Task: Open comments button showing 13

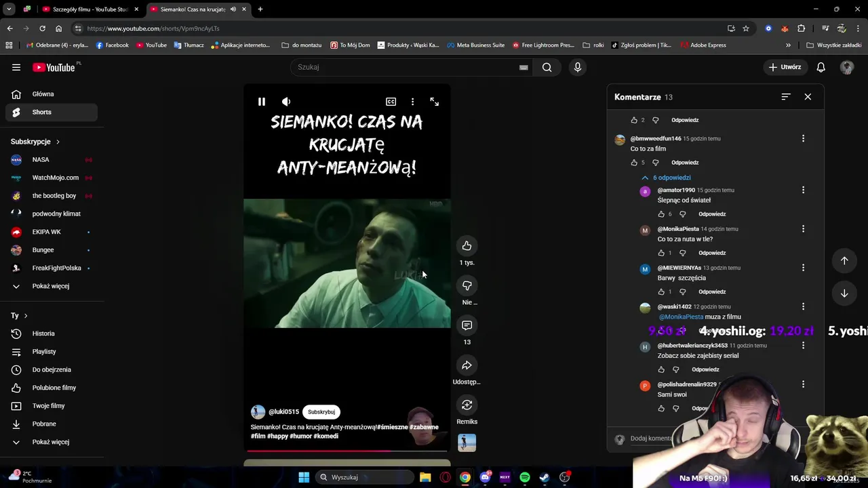Action: pos(467,325)
